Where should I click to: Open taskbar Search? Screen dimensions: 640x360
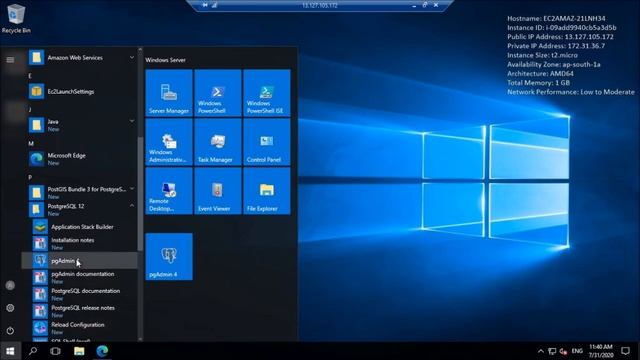(x=33, y=351)
